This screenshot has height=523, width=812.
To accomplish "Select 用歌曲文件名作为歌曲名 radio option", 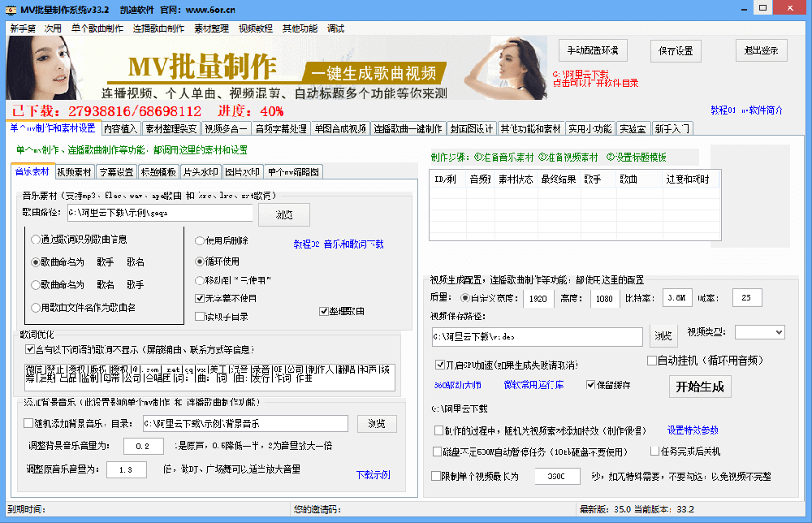I will tap(83, 308).
